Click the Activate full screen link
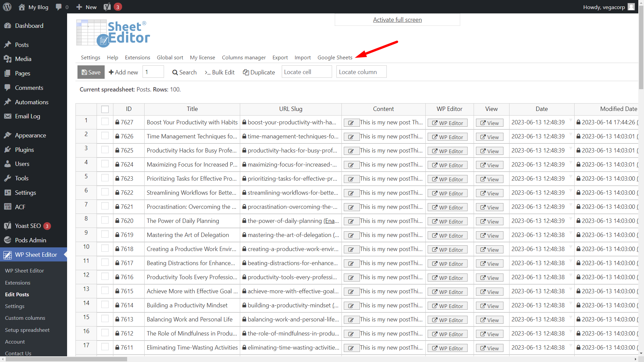This screenshot has width=644, height=362. tap(397, 19)
